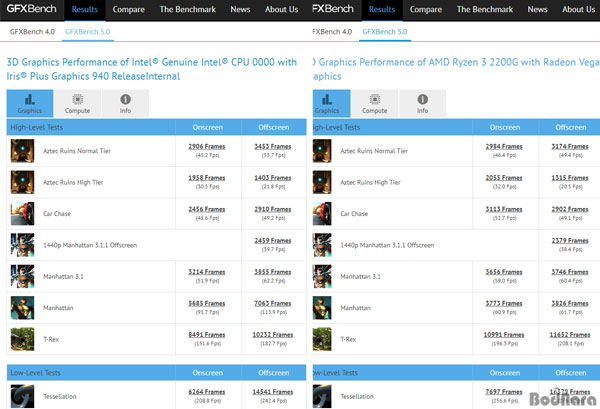Open the 3855 Frames Manhattan 3.1 offscreen link

coord(273,272)
